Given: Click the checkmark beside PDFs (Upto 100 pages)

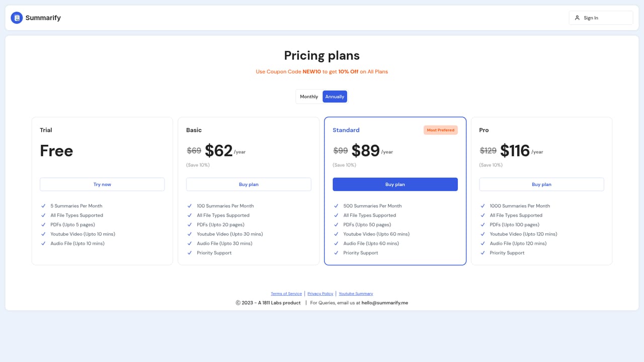Looking at the screenshot, I should click(x=482, y=225).
